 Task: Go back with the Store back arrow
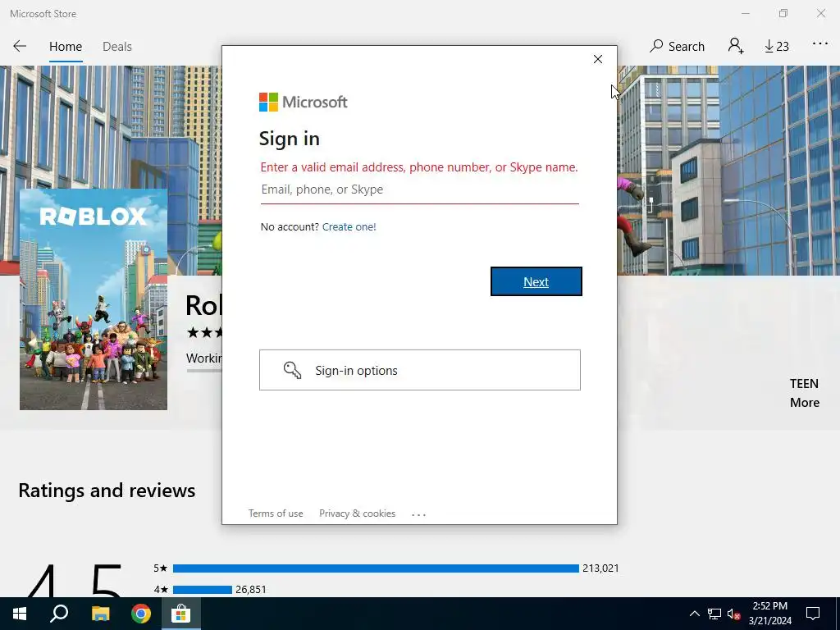20,46
